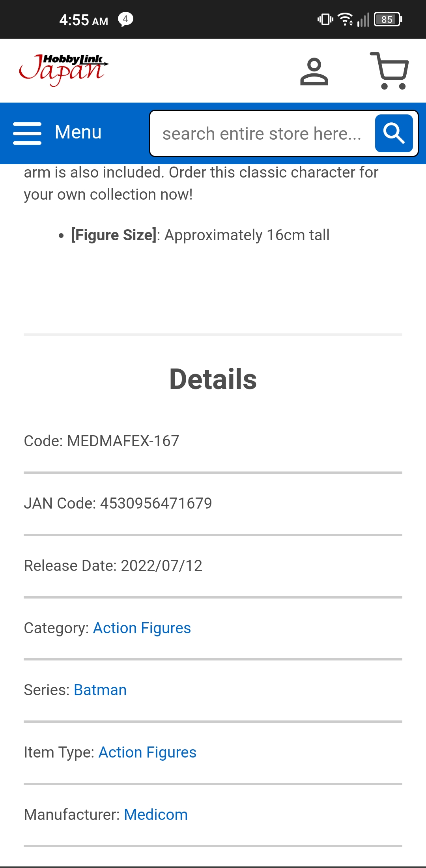Tap the vibrate mode status icon

point(325,19)
